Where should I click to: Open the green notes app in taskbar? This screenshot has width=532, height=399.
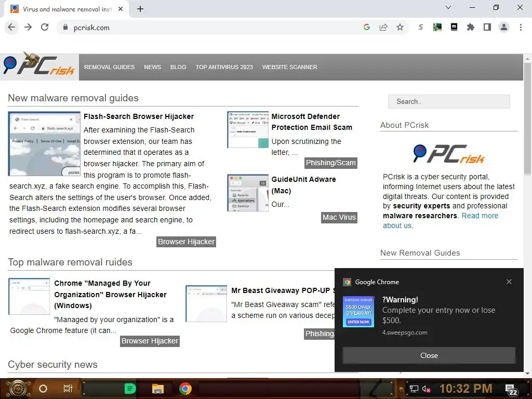point(130,389)
